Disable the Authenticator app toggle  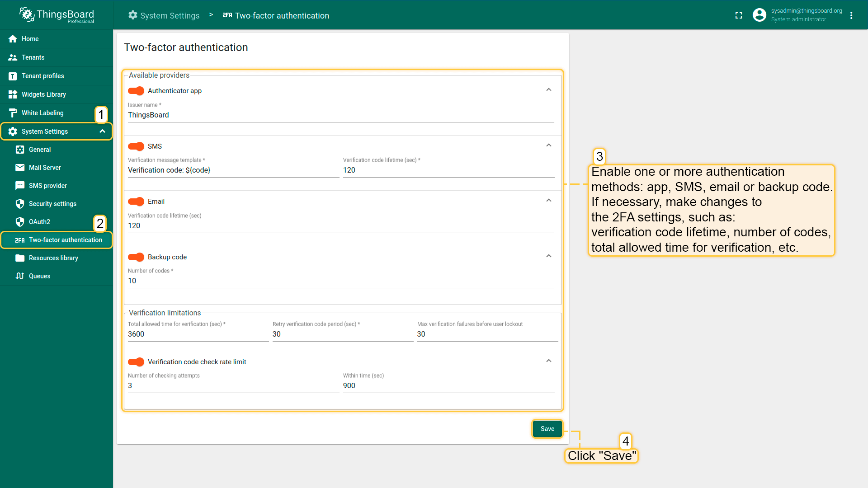coord(136,91)
